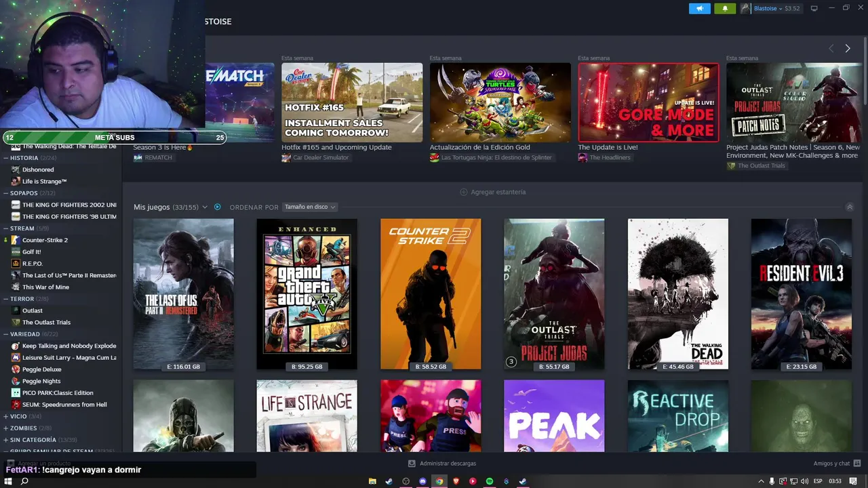Click the PICO PARK:Classic Edition icon

[x=16, y=392]
